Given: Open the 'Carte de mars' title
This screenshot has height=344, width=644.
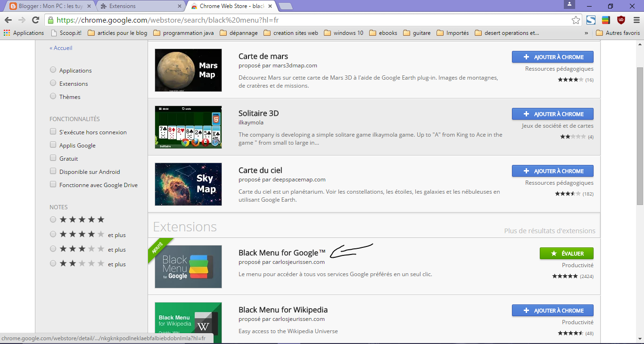Looking at the screenshot, I should tap(263, 57).
